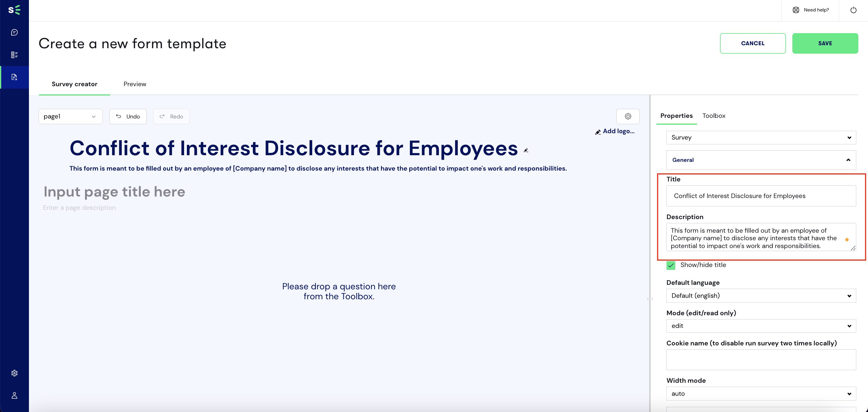Open the page1 page selector dropdown
868x412 pixels.
click(71, 116)
